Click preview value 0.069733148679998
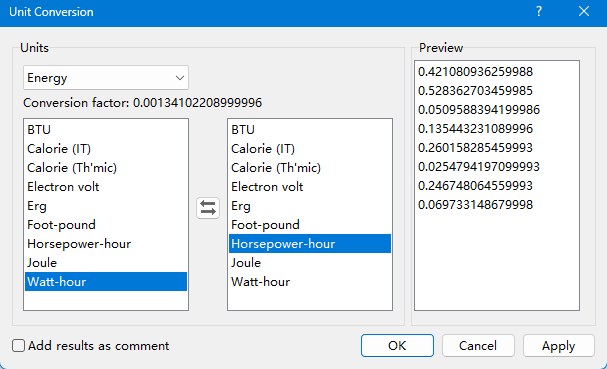The width and height of the screenshot is (607, 369). tap(475, 204)
